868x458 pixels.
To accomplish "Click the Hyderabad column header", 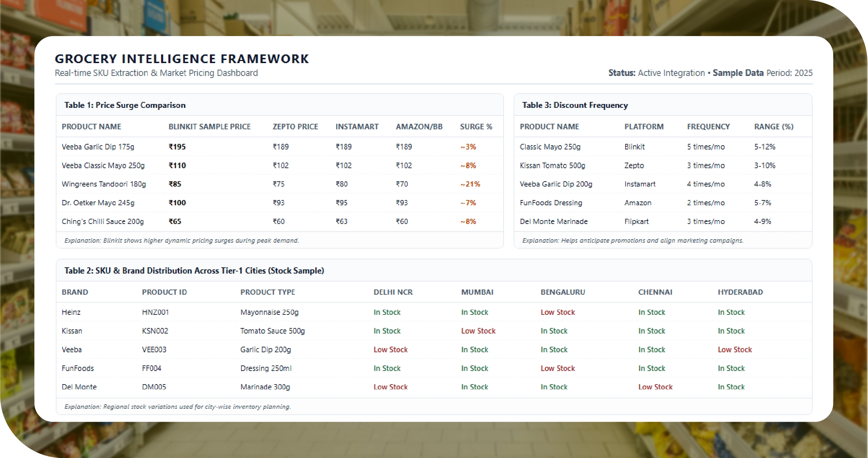I will 740,292.
